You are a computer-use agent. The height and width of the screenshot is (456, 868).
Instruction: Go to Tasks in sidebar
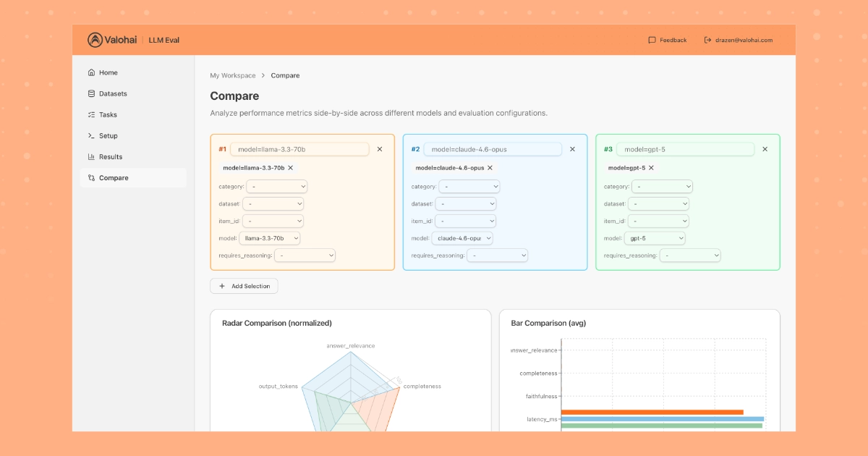107,114
